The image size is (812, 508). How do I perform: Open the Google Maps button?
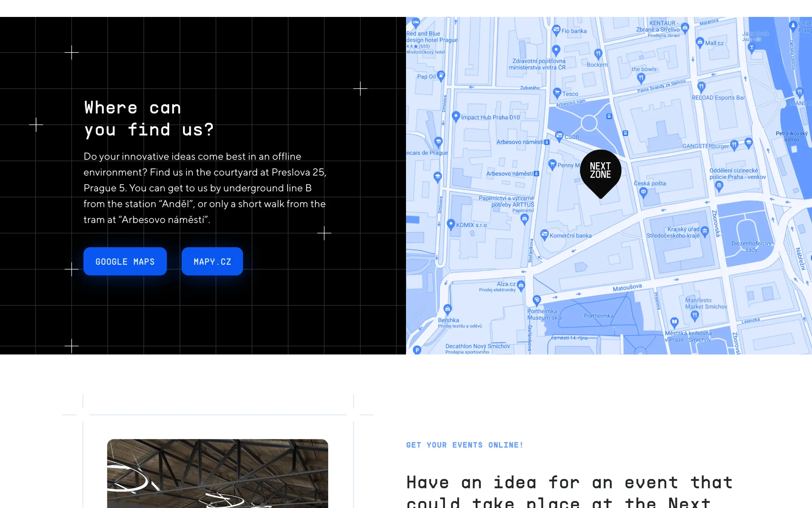point(125,261)
